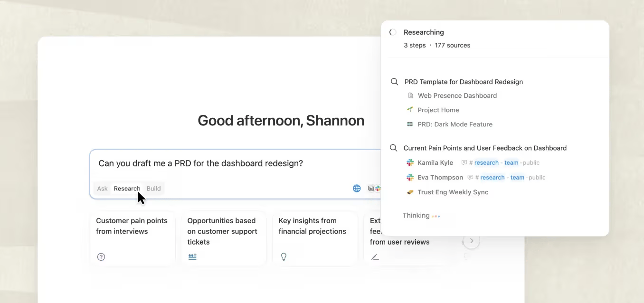Click the globe web search icon
644x303 pixels.
(x=357, y=189)
